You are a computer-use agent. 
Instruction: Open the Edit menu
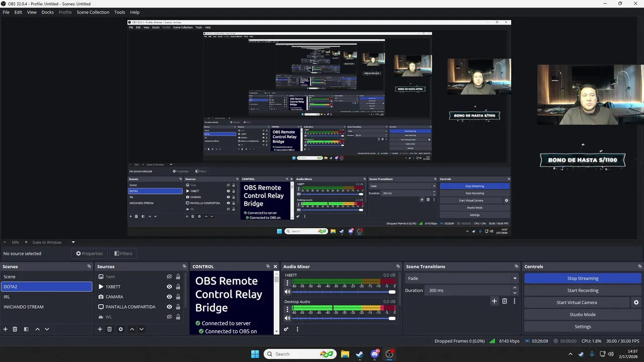(18, 12)
